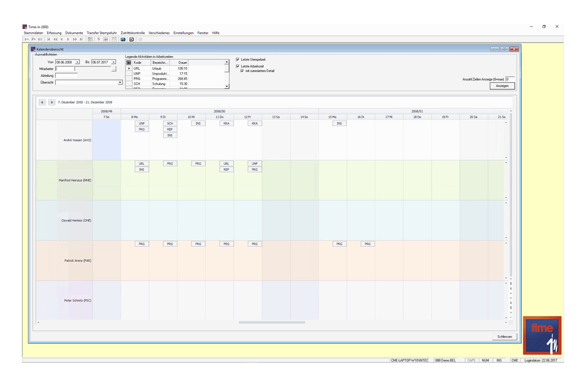Select Manfred Heinzius' URL tag on 8 Mo

point(142,164)
